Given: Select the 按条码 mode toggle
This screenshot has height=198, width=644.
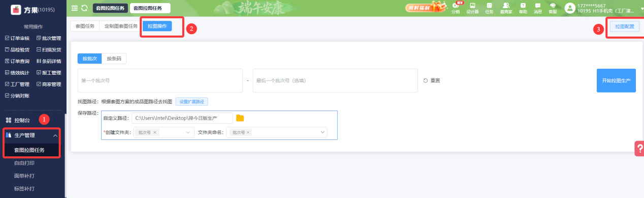Looking at the screenshot, I should point(114,59).
